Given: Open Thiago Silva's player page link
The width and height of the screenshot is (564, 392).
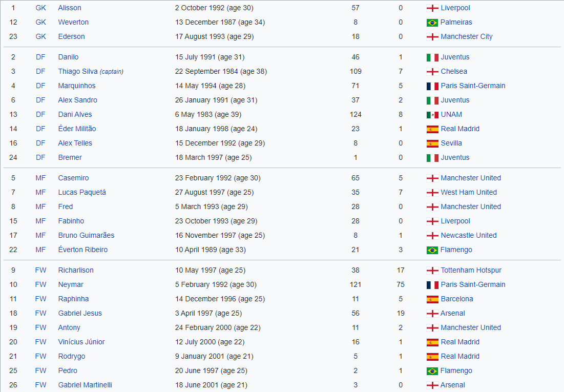Looking at the screenshot, I should 78,71.
